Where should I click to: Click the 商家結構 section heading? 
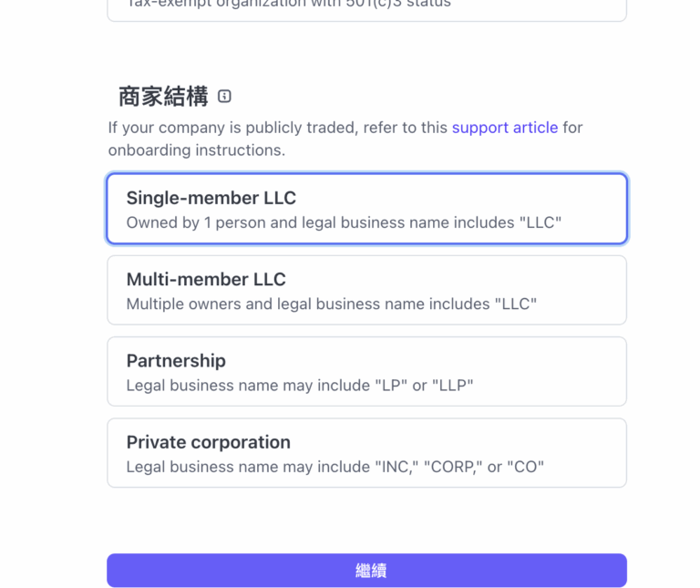coord(163,96)
